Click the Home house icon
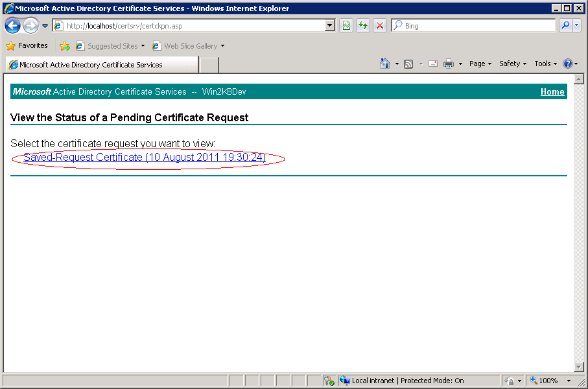Viewport: 588px width, 389px height. (384, 64)
